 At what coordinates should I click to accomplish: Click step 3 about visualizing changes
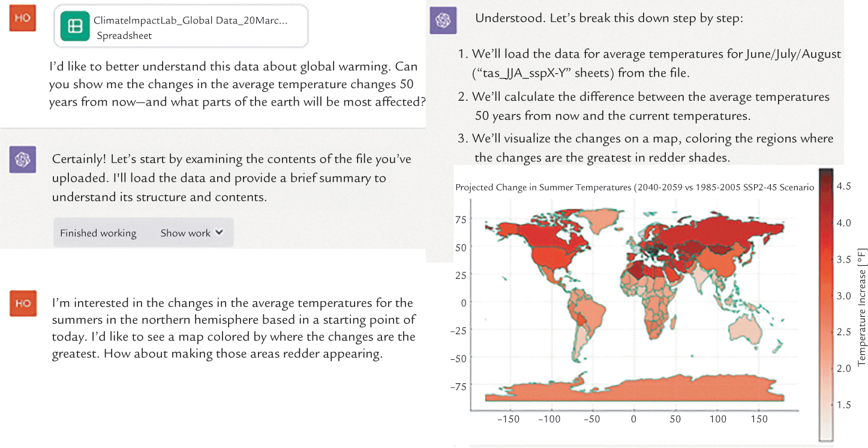[645, 148]
